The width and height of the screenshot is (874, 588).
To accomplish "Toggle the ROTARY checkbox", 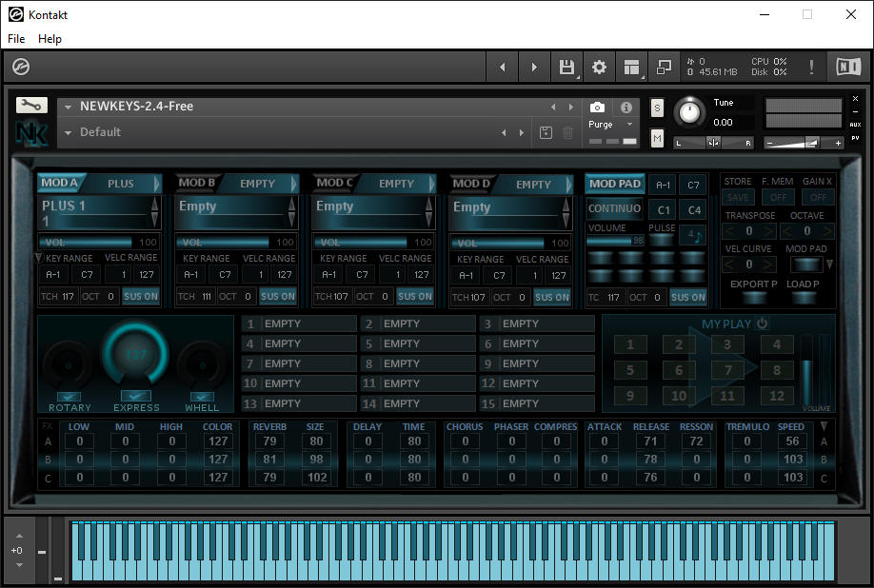I will (70, 397).
